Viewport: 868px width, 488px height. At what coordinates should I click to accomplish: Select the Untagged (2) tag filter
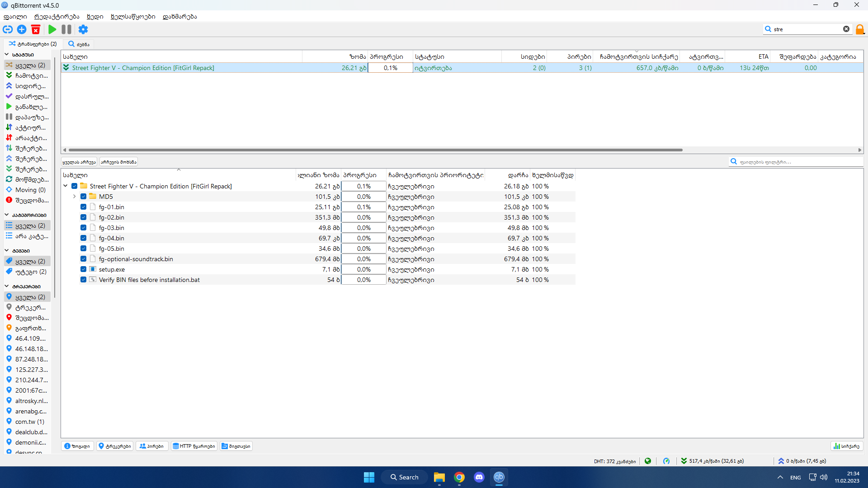point(27,272)
